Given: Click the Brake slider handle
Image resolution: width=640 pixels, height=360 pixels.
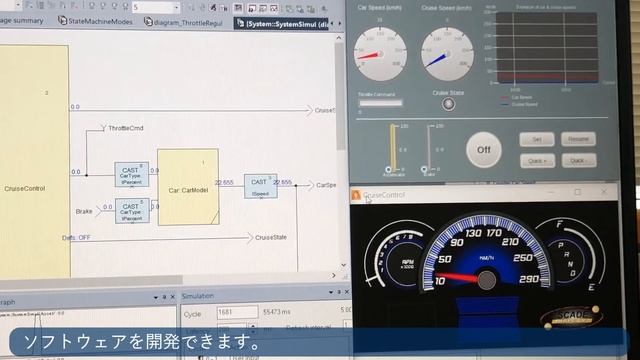Looking at the screenshot, I should click(x=424, y=169).
